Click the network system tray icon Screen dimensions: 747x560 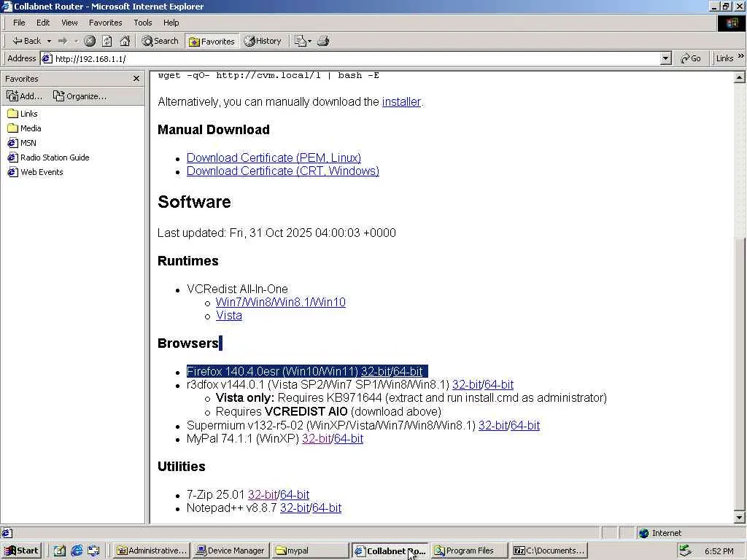tap(684, 551)
